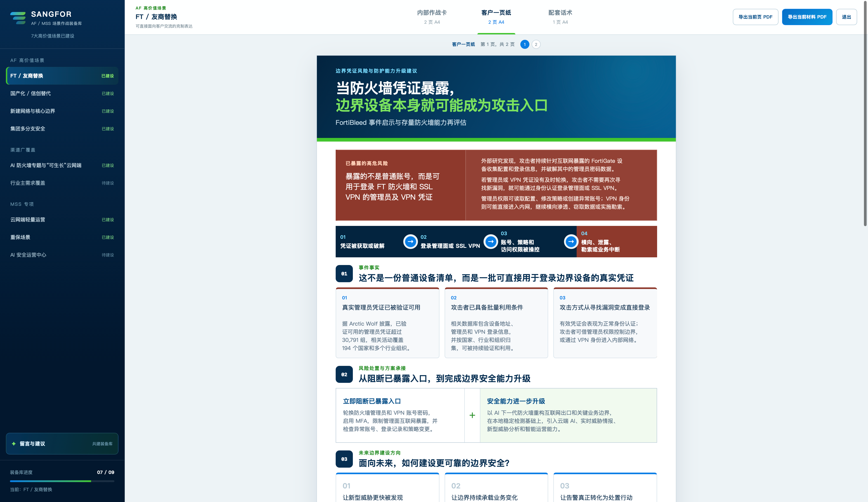The width and height of the screenshot is (868, 502).
Task: Click the arrow circle before 横向、泄露
Action: pos(571,242)
